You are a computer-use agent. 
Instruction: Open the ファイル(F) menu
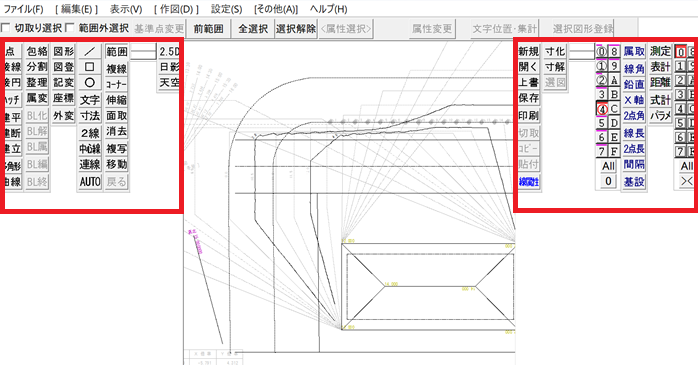point(24,9)
